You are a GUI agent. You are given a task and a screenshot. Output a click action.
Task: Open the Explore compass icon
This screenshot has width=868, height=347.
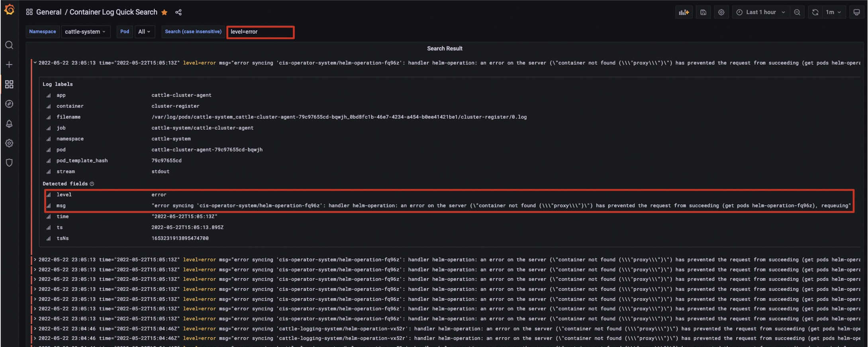tap(9, 104)
